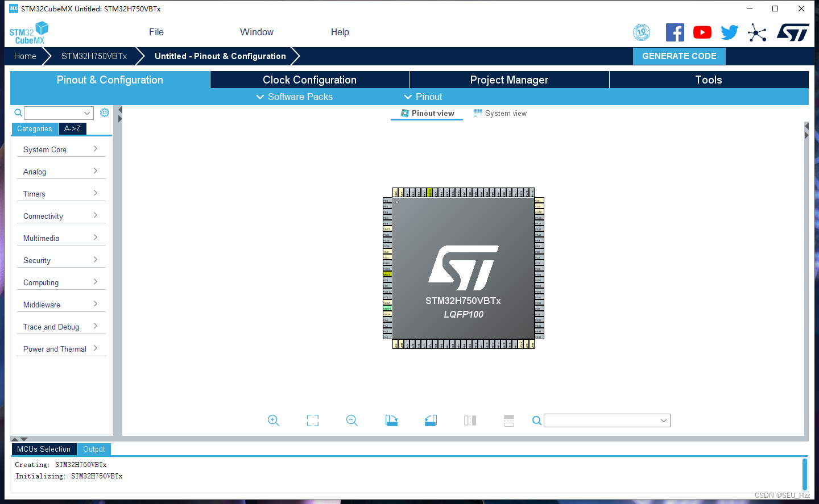Switch back to Pinout view
Viewport: 819px width, 504px height.
click(x=427, y=113)
